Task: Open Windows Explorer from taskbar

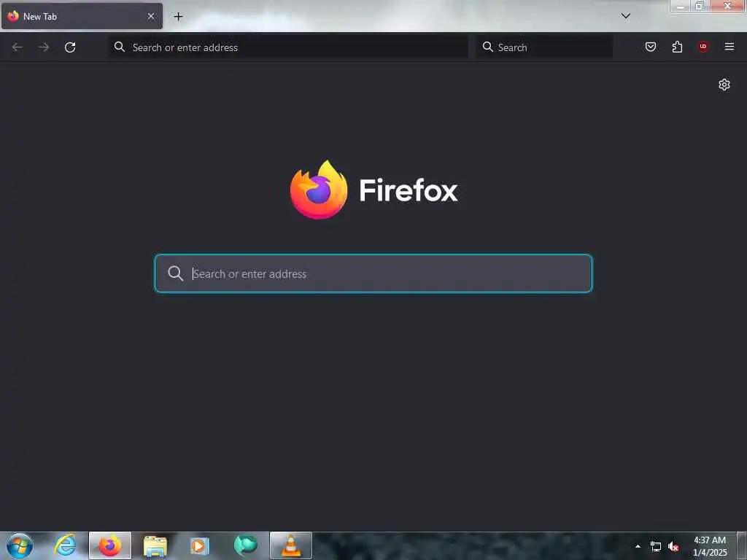Action: click(x=155, y=545)
